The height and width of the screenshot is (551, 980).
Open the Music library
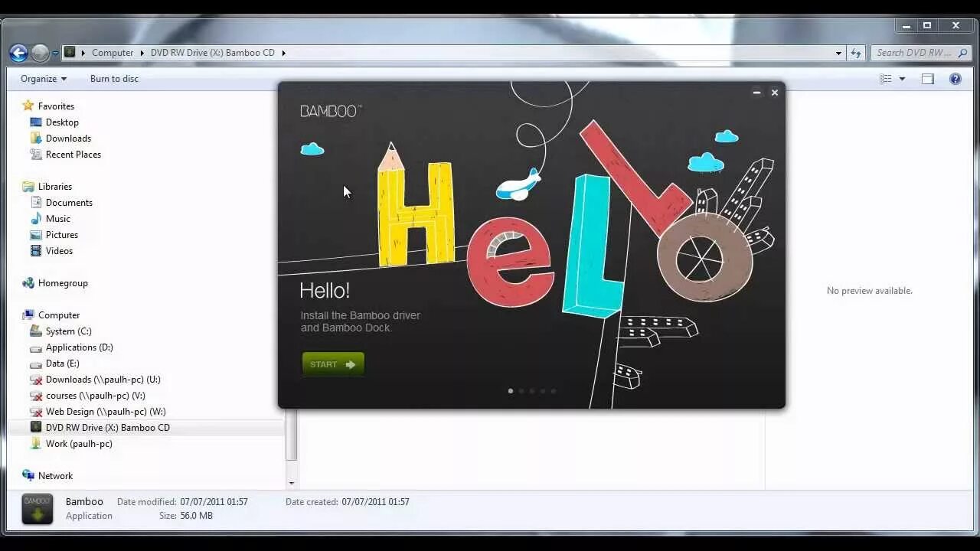point(57,219)
